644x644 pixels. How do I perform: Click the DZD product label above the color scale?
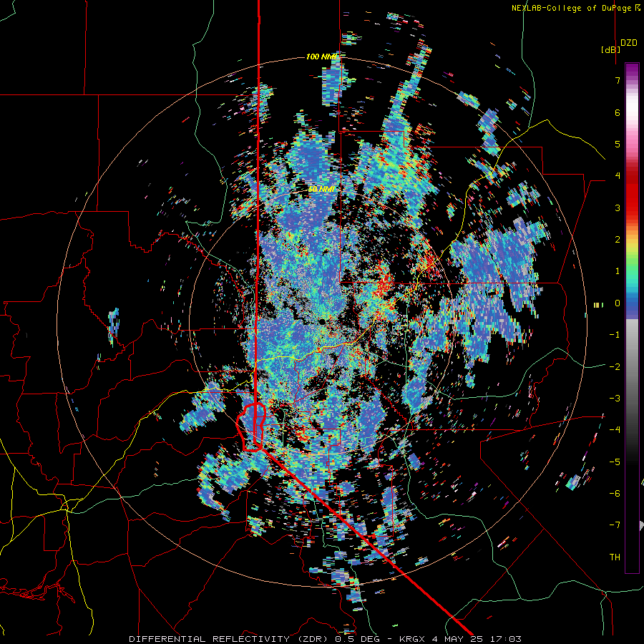click(629, 43)
